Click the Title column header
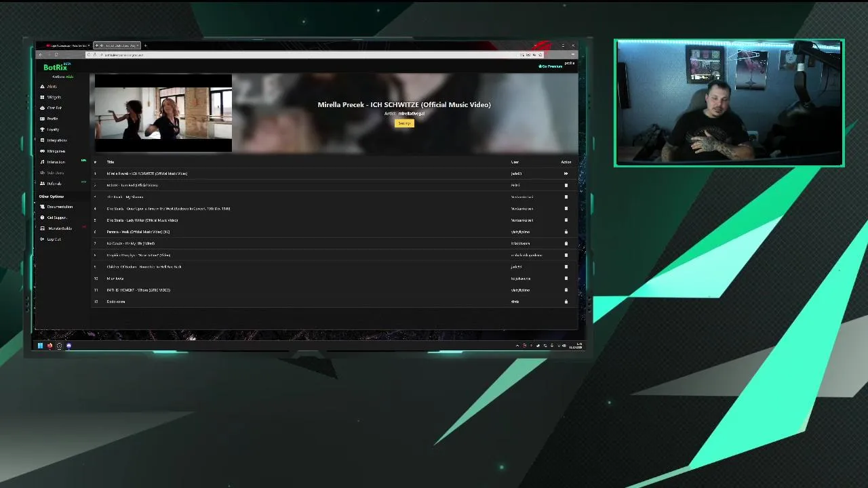The width and height of the screenshot is (868, 488). pos(111,162)
